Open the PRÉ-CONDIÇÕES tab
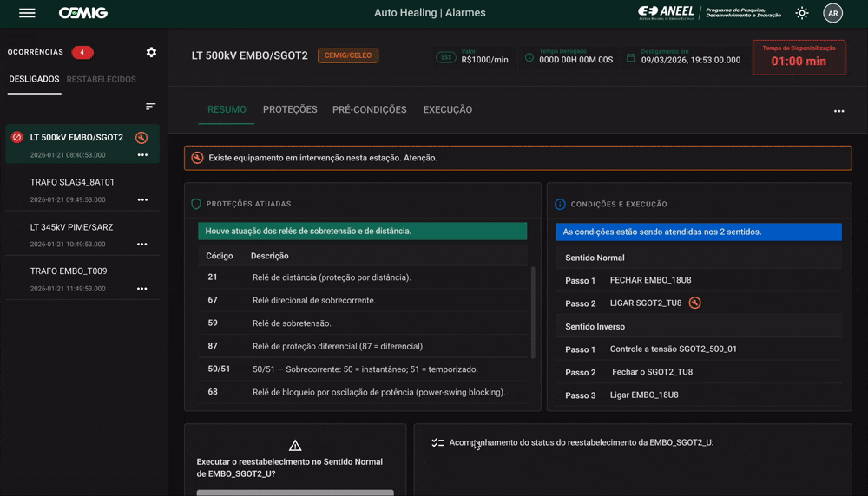Image resolution: width=868 pixels, height=496 pixels. (x=369, y=109)
